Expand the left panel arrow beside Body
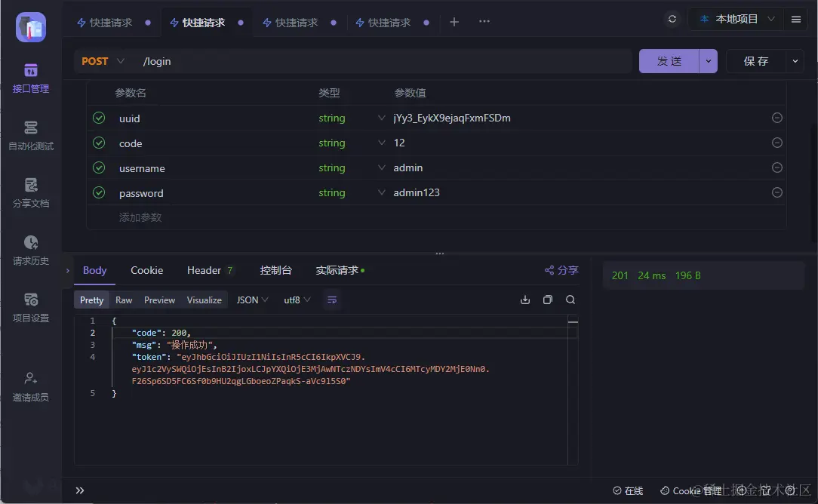Viewport: 818px width, 504px height. 67,271
